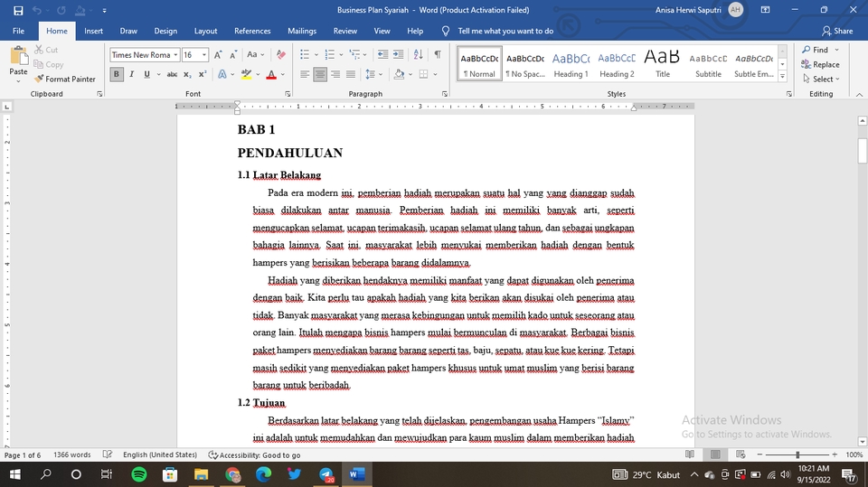Click the Save icon in title bar
Screen dimensions: 868x487
18,10
